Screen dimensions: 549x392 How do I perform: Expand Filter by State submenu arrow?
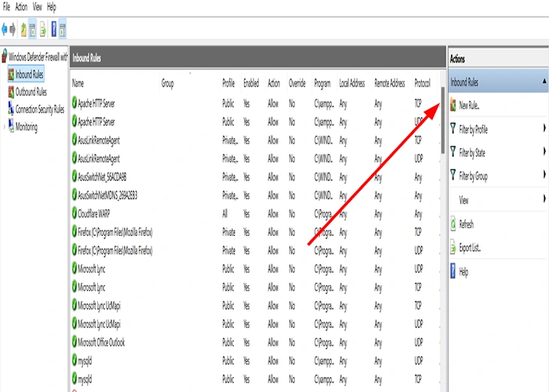pos(544,151)
